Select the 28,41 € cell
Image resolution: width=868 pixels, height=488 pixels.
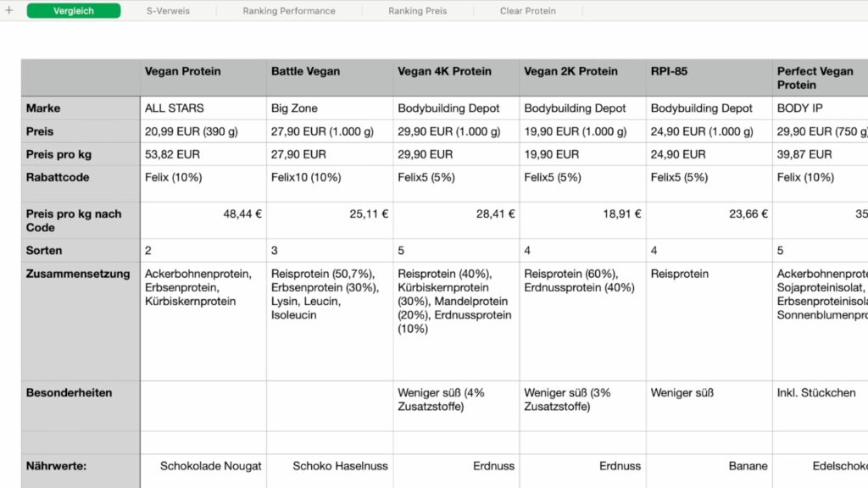[x=456, y=221]
